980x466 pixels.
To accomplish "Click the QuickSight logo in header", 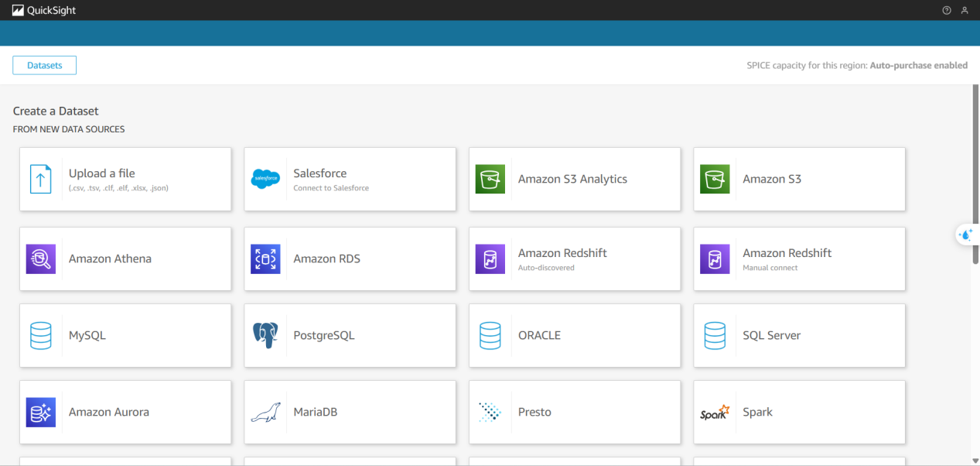I will coord(18,10).
